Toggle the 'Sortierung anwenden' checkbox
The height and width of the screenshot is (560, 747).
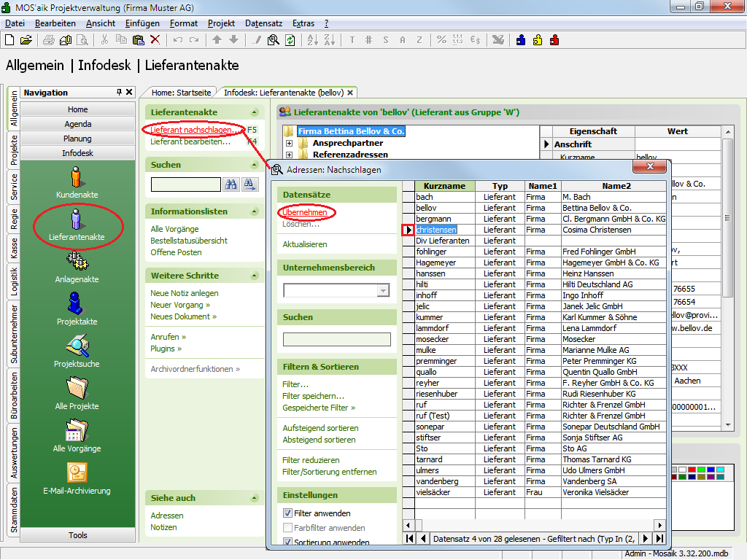[x=287, y=542]
